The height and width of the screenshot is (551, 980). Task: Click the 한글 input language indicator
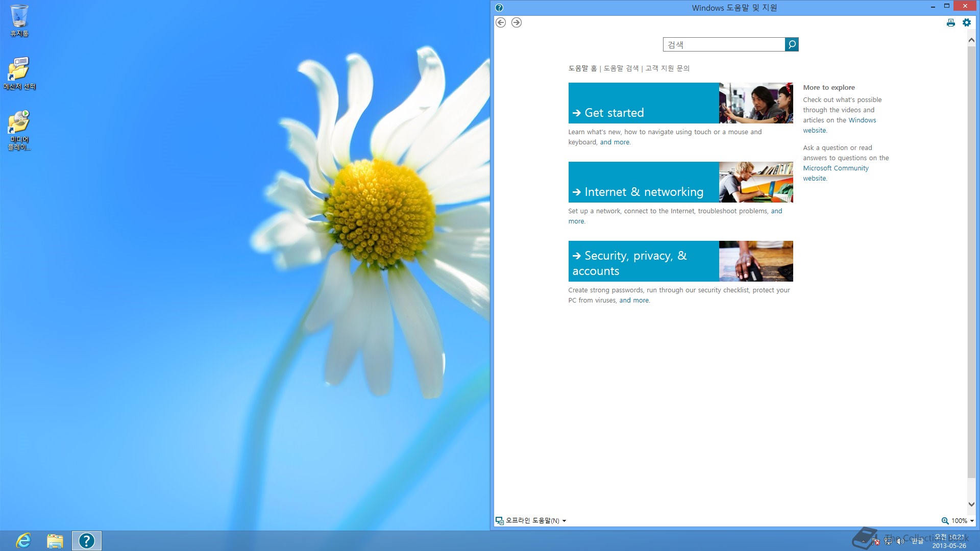click(918, 541)
